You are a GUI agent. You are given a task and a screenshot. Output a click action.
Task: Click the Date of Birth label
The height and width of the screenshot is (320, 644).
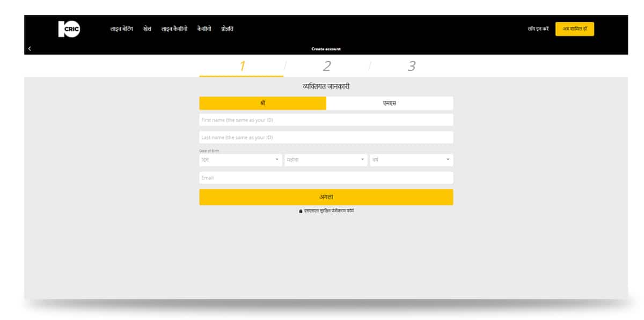[209, 151]
